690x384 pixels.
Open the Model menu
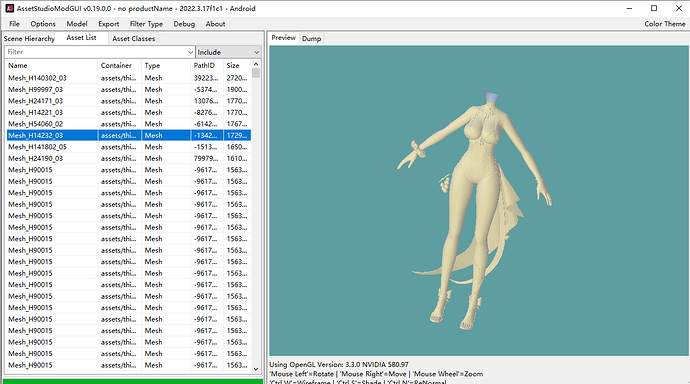77,24
